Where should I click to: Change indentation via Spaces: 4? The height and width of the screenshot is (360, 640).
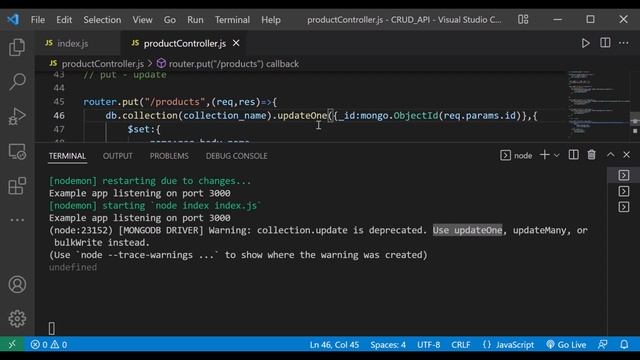[388, 345]
